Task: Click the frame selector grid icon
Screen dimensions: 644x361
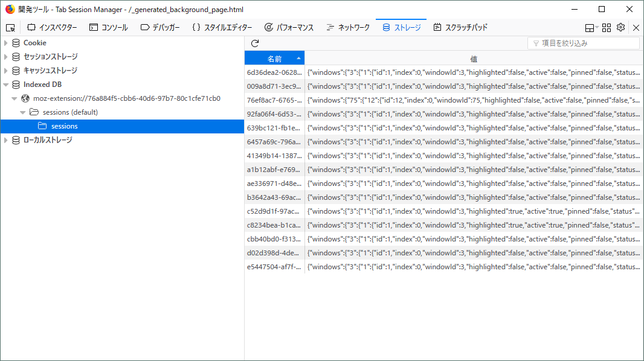Action: 607,28
